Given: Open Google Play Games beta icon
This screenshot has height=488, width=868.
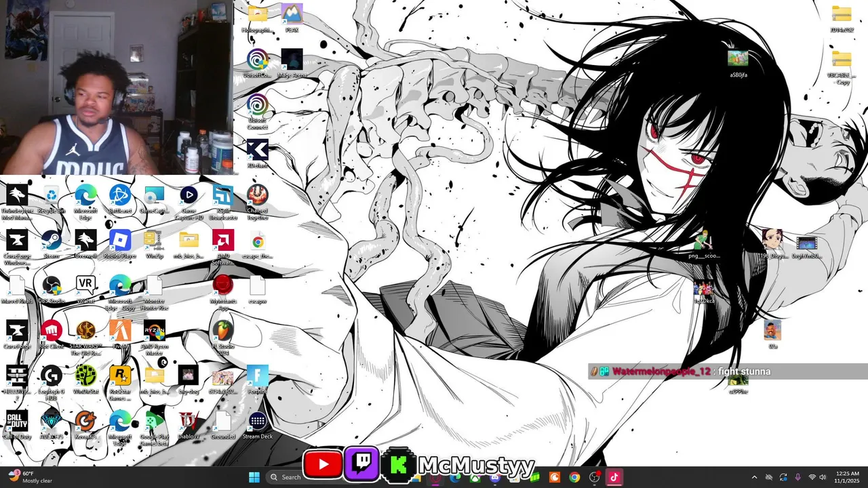Looking at the screenshot, I should [x=155, y=428].
